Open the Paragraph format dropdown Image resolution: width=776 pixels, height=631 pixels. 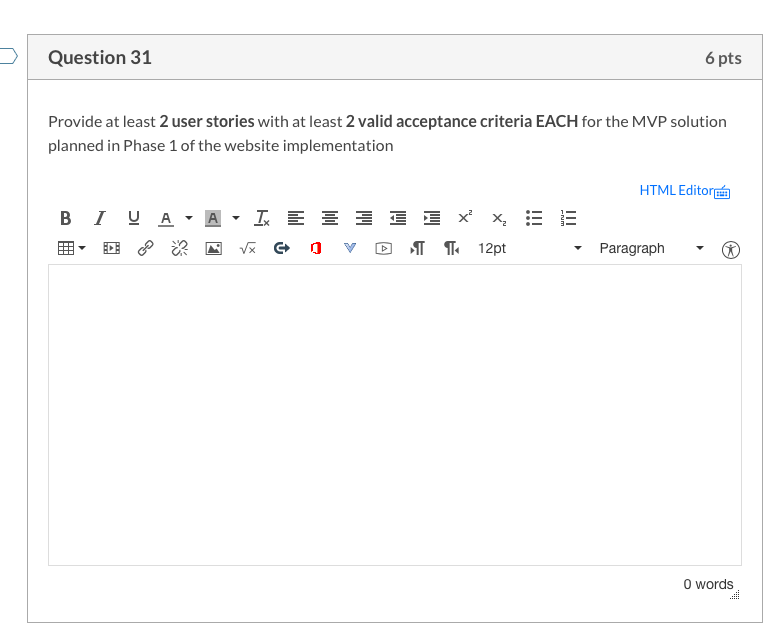pyautogui.click(x=651, y=248)
